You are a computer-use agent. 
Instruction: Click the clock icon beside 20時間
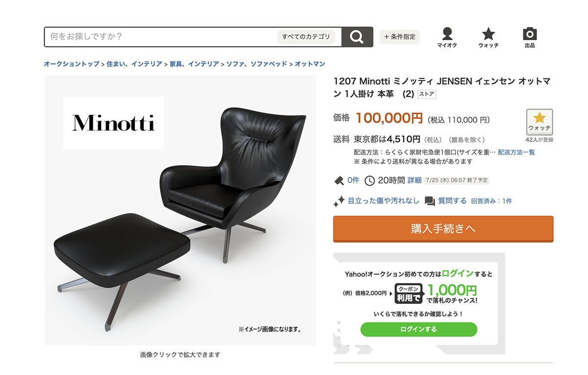click(370, 180)
